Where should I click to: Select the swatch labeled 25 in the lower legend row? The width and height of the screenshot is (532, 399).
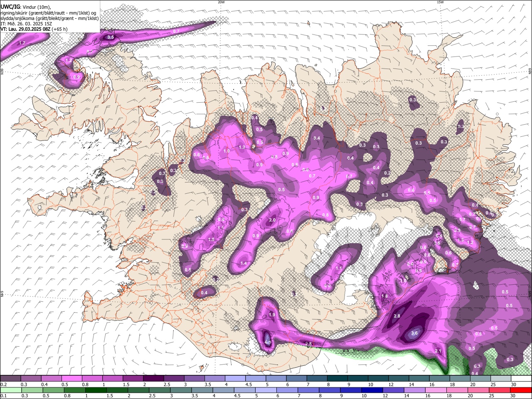point(500,390)
